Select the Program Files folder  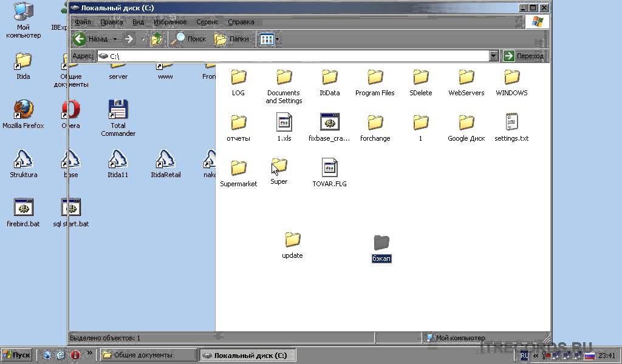click(x=375, y=83)
